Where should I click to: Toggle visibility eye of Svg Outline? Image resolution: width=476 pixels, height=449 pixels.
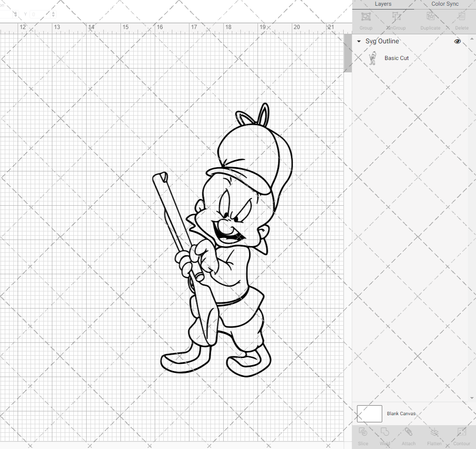(x=457, y=41)
